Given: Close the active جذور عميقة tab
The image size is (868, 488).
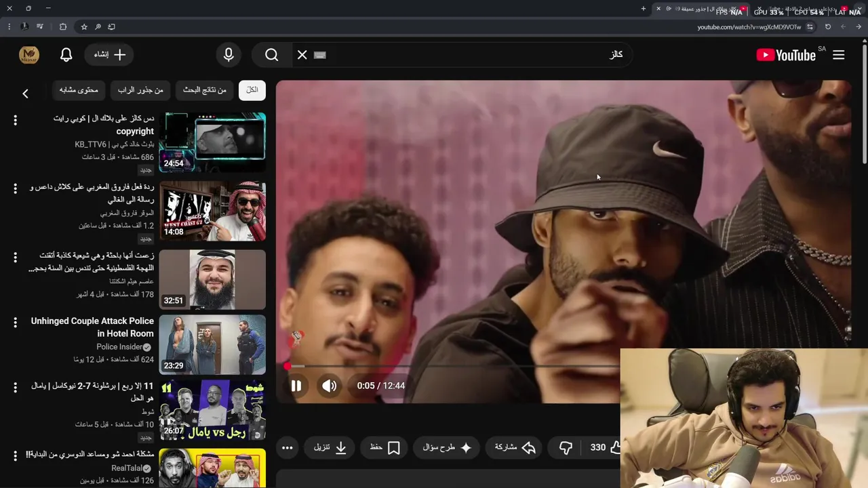Looking at the screenshot, I should tap(658, 9).
